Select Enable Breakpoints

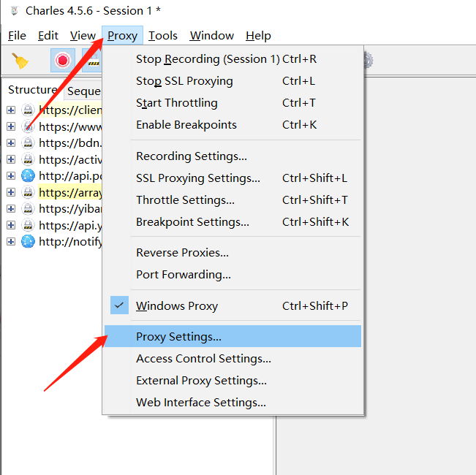[x=233, y=125]
